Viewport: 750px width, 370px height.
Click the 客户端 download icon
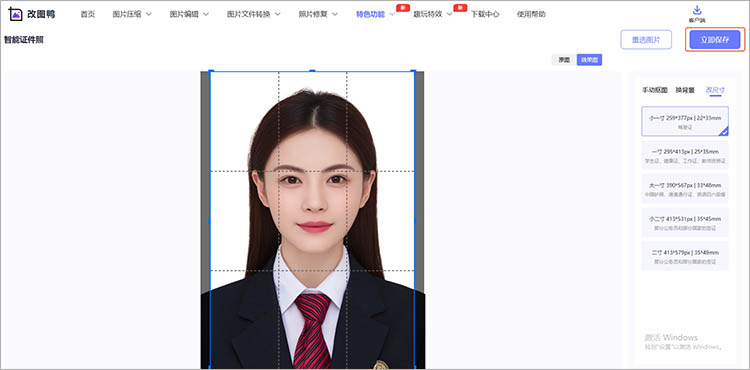[x=697, y=10]
